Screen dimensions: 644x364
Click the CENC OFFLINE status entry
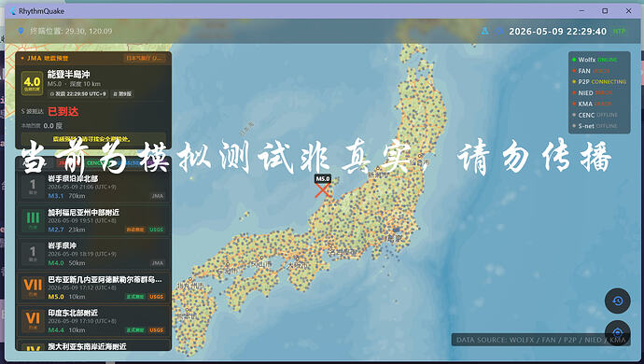[595, 115]
